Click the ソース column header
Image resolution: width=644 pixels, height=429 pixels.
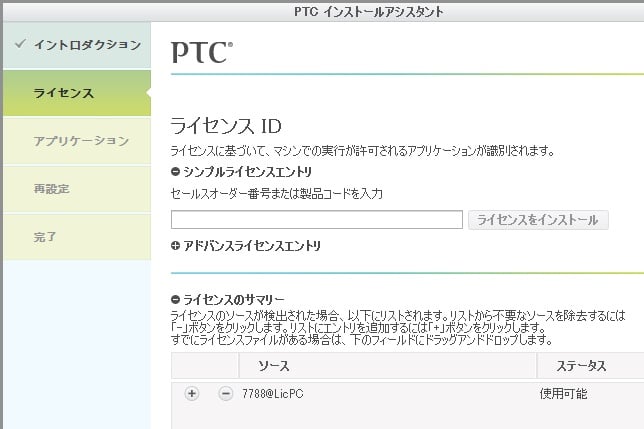click(x=273, y=367)
